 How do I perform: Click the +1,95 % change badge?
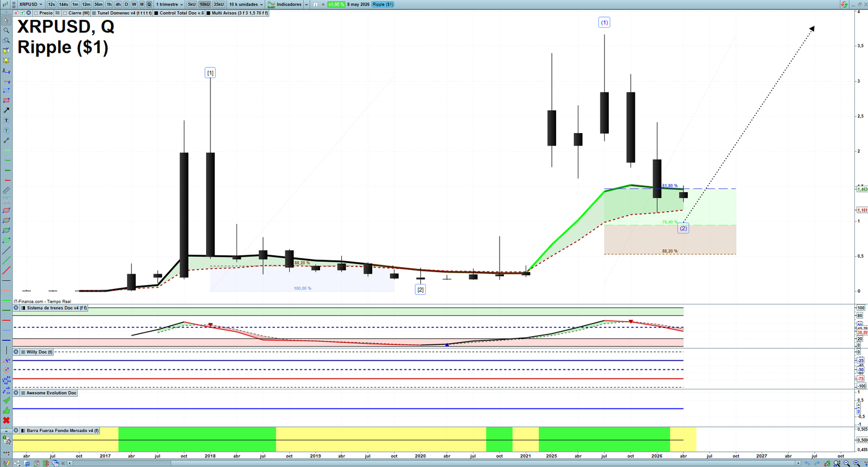pos(336,4)
